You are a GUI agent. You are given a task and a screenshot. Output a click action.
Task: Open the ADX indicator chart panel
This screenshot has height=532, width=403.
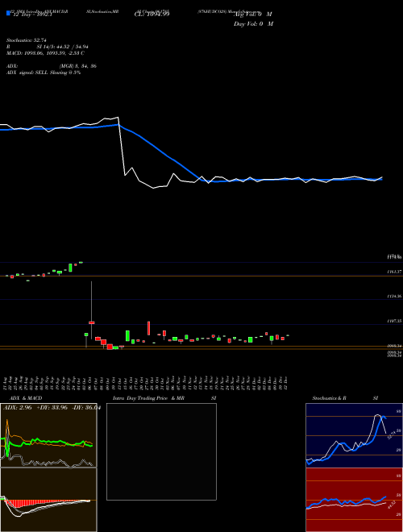click(48, 435)
